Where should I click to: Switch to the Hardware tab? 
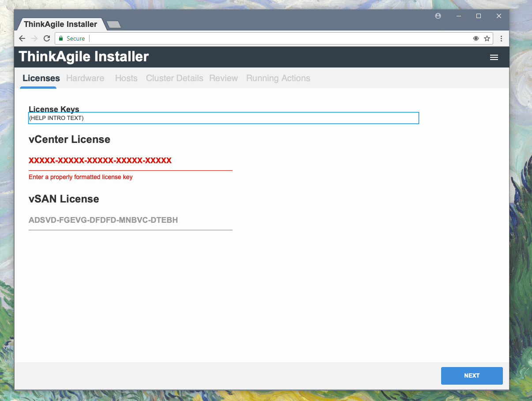(x=85, y=78)
